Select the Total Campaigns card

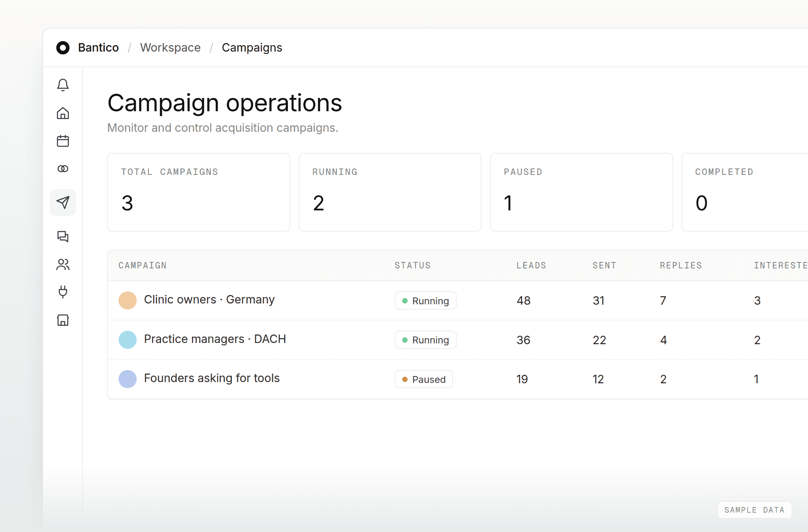click(x=199, y=192)
